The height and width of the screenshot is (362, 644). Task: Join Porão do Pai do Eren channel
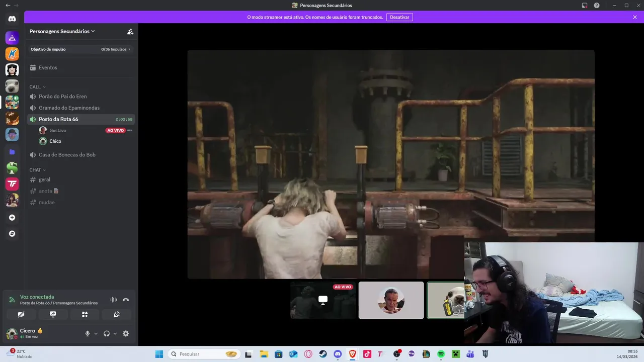click(x=81, y=97)
